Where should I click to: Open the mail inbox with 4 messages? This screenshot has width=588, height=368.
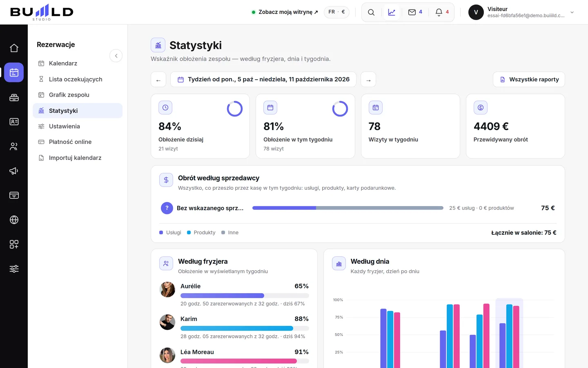point(415,12)
